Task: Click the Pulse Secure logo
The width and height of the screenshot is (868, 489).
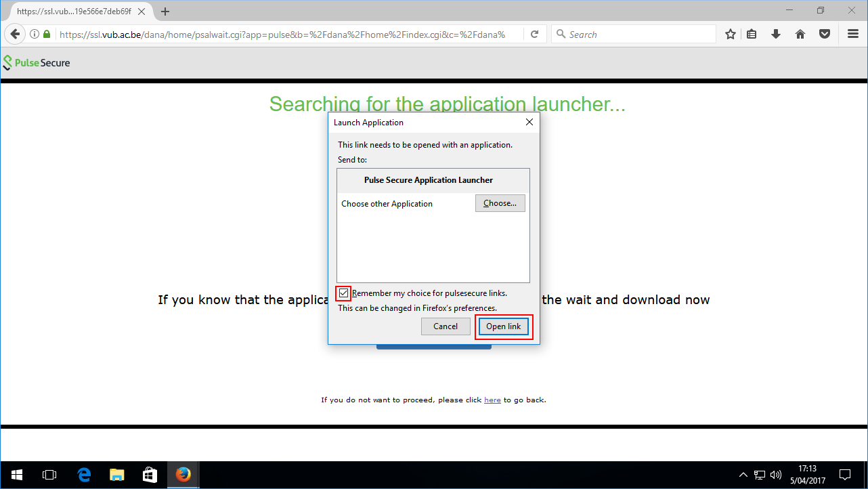Action: click(37, 63)
